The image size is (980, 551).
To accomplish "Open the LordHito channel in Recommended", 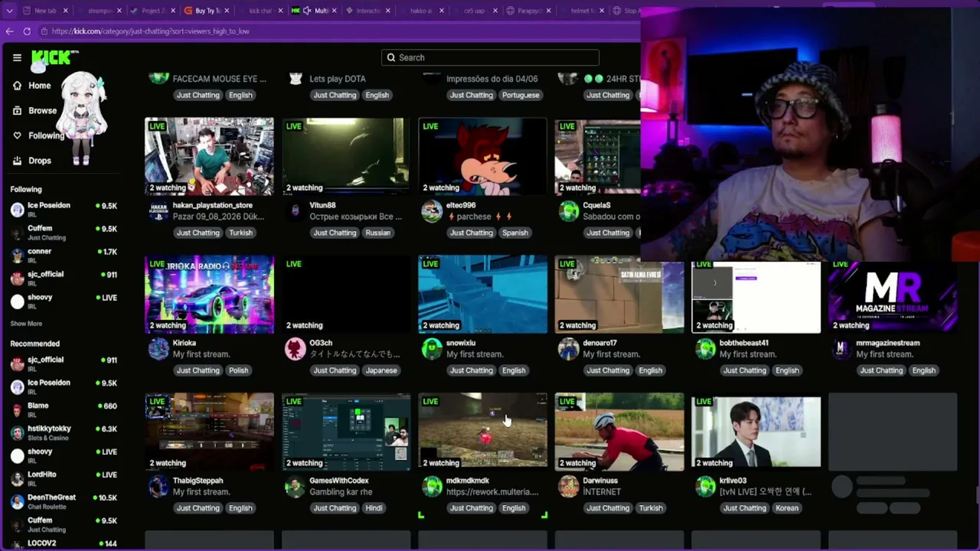I will click(64, 479).
